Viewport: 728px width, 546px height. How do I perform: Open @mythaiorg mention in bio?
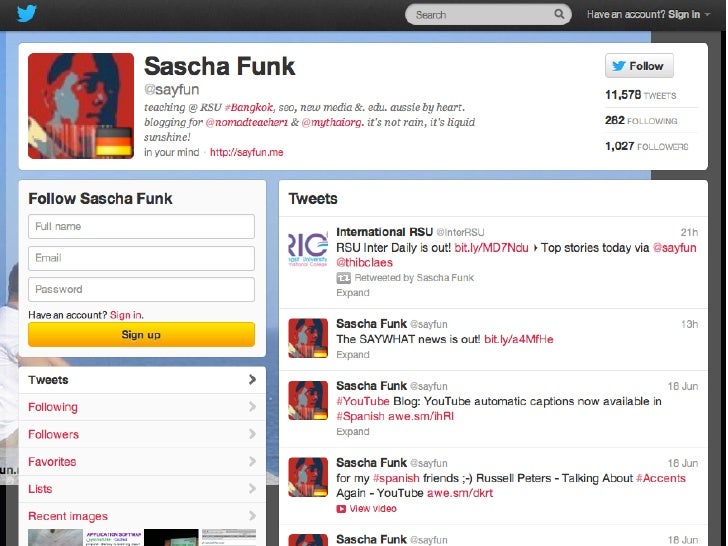(332, 122)
